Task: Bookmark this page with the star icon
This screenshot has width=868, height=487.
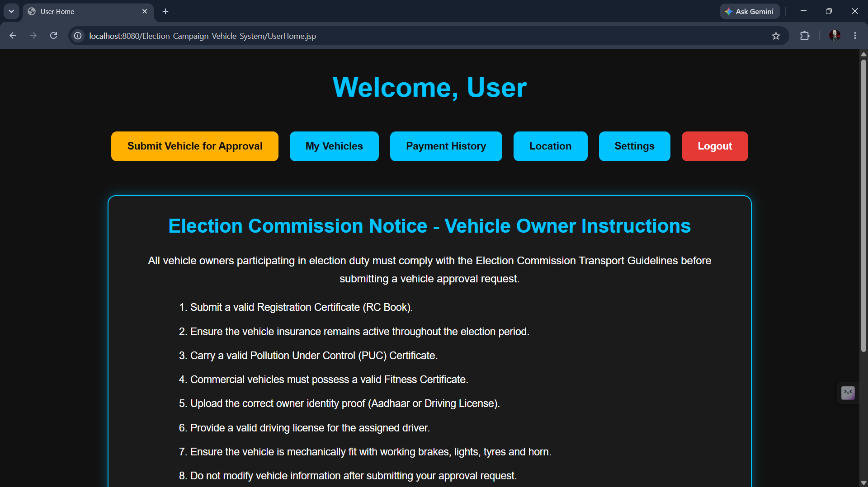Action: point(776,36)
